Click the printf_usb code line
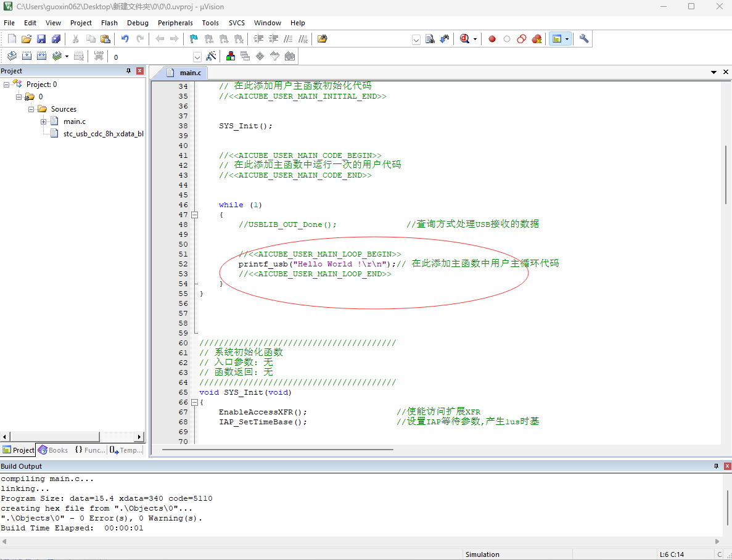732x560 pixels. [x=398, y=264]
